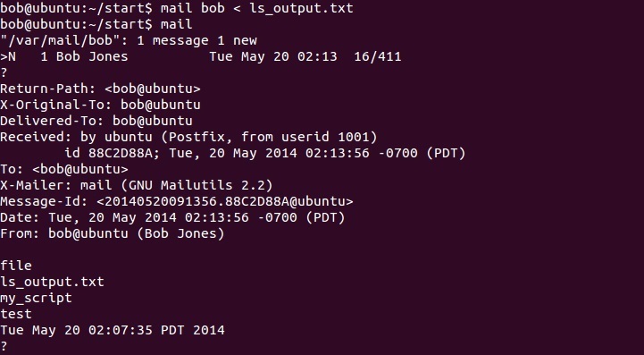The image size is (644, 355).
Task: Click the 'mail bob < ls_output.txt' command
Action: [x=257, y=8]
